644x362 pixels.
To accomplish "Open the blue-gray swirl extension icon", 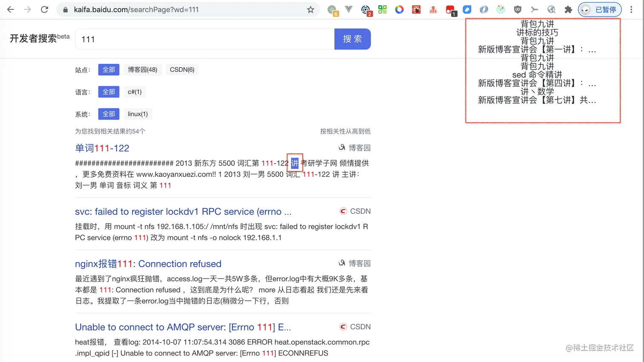I will click(484, 9).
